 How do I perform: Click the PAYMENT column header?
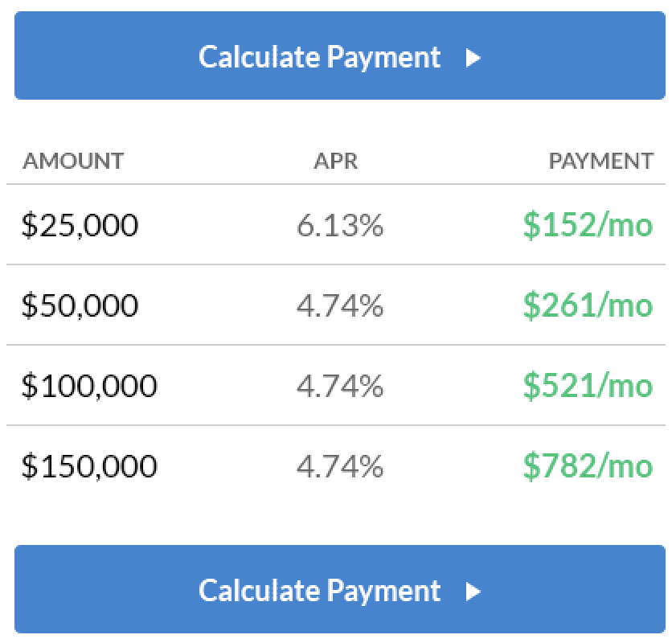600,161
